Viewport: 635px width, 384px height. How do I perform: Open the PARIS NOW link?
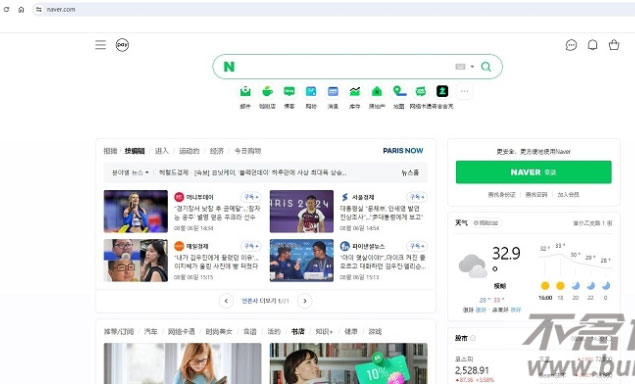[x=403, y=151]
